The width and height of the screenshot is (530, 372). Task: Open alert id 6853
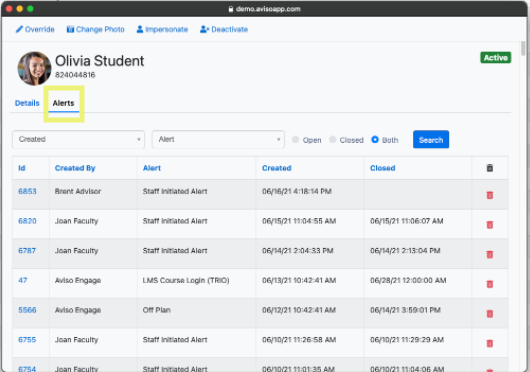click(x=27, y=191)
